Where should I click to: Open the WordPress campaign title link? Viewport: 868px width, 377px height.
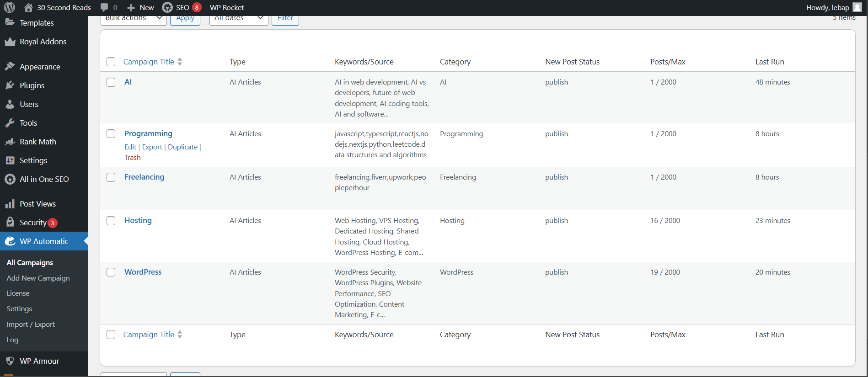143,272
